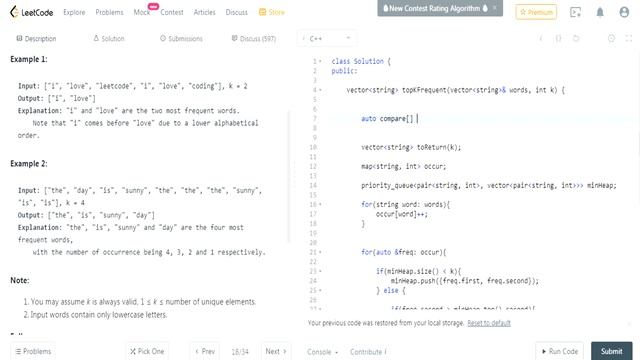Open the Explore menu
This screenshot has height=360, width=640.
pyautogui.click(x=74, y=12)
